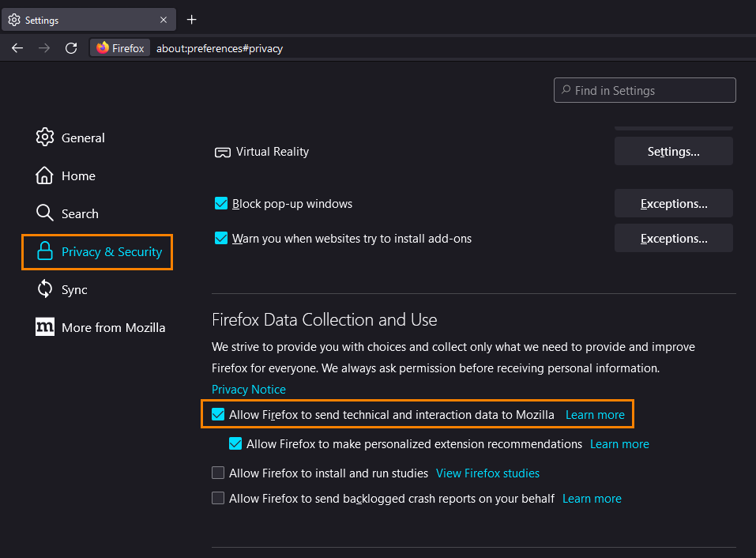Toggle Warn when websites install add-ons
Viewport: 756px width, 558px height.
[x=221, y=238]
